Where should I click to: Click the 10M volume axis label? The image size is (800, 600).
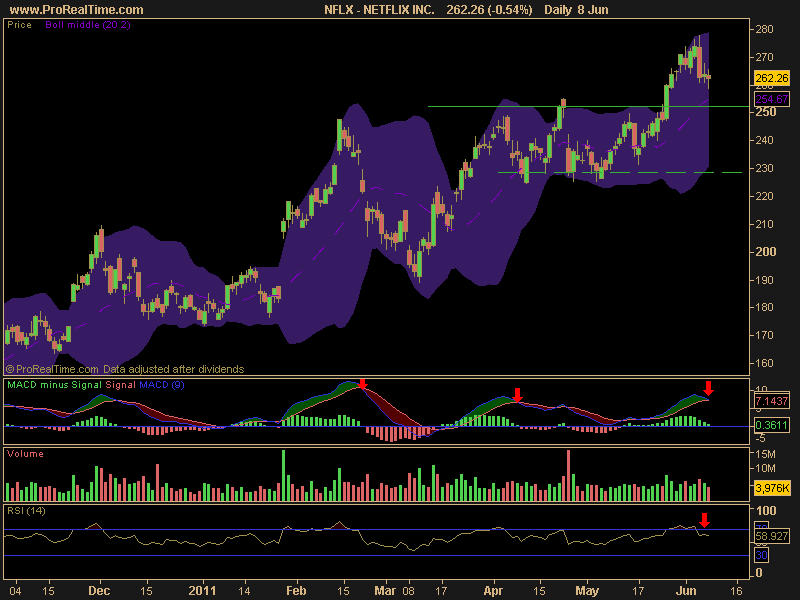pos(765,468)
